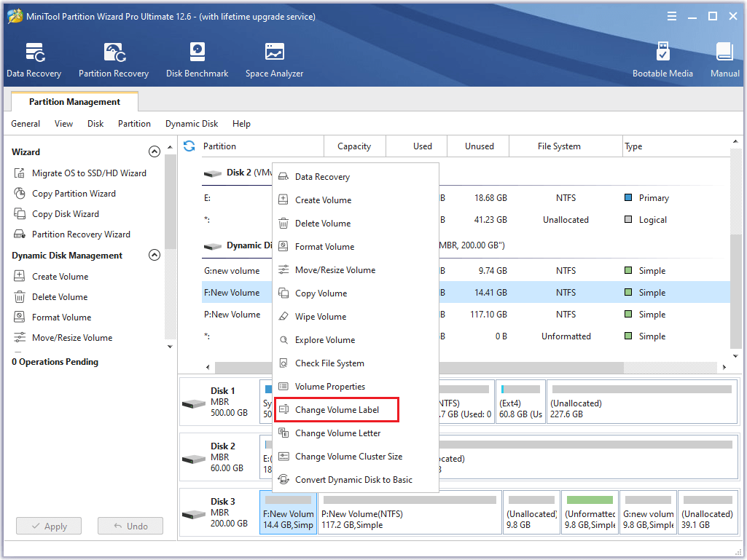The image size is (747, 560).
Task: Start Partition Recovery Wizard in sidebar
Action: [x=72, y=234]
